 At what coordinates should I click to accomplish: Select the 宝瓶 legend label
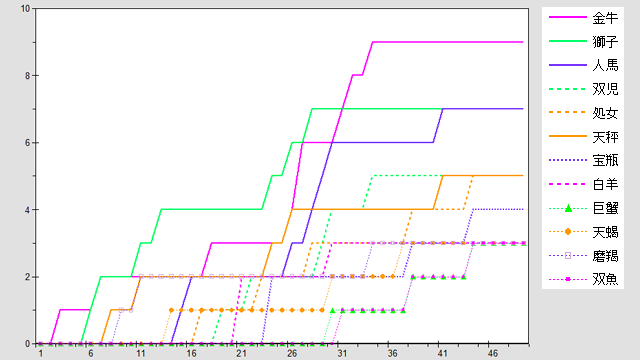pos(605,160)
